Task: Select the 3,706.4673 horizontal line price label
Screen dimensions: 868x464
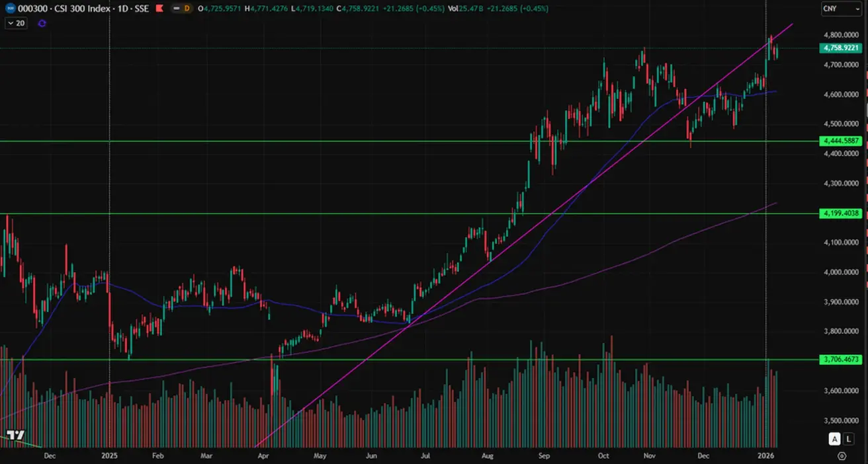Action: pos(840,360)
